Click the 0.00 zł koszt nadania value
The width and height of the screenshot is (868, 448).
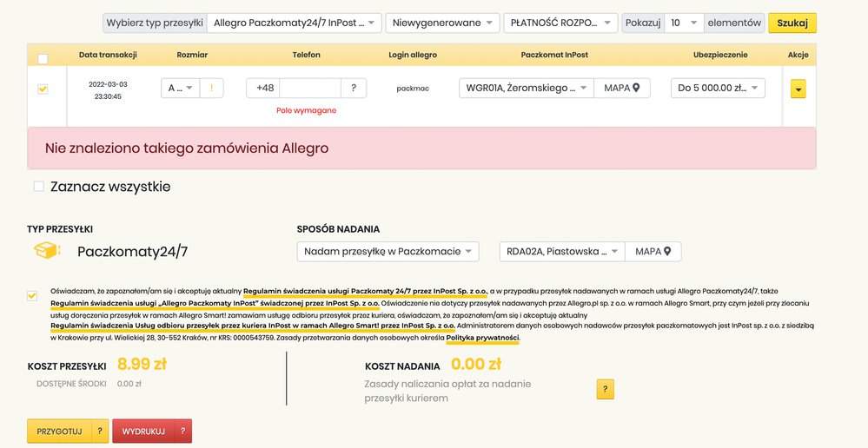(x=476, y=364)
